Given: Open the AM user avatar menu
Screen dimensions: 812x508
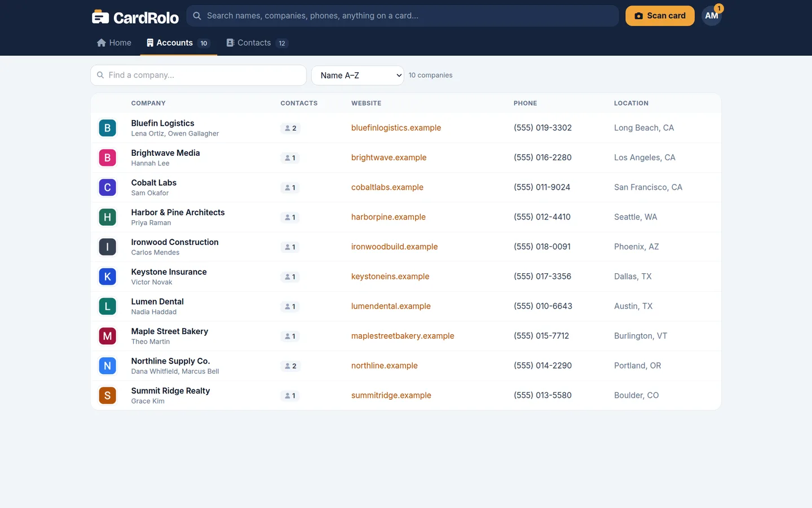Looking at the screenshot, I should [712, 16].
